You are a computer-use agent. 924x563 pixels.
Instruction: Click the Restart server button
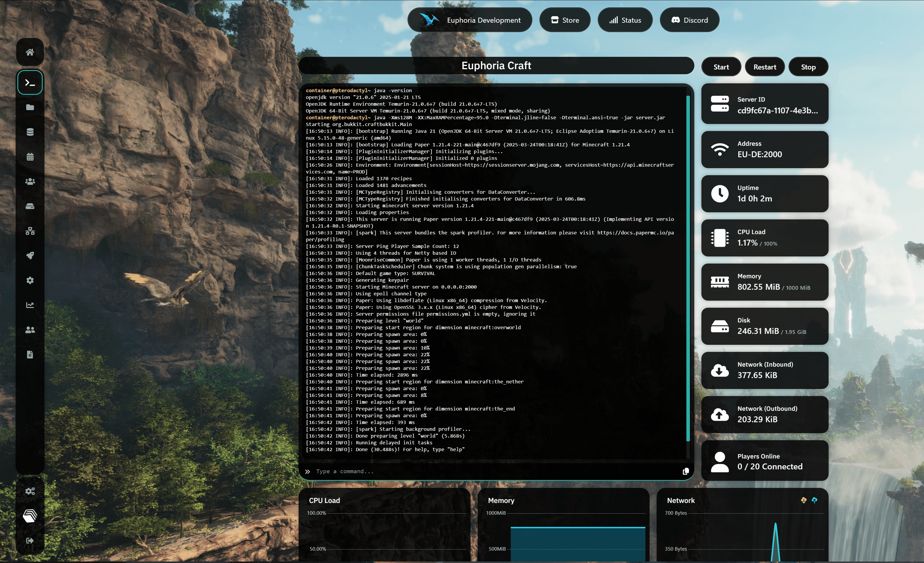coord(765,67)
